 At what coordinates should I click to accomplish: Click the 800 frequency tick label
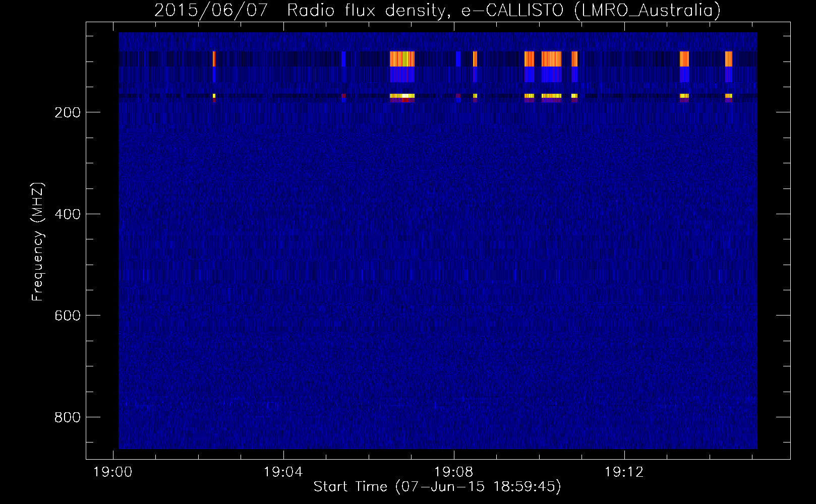(x=67, y=417)
